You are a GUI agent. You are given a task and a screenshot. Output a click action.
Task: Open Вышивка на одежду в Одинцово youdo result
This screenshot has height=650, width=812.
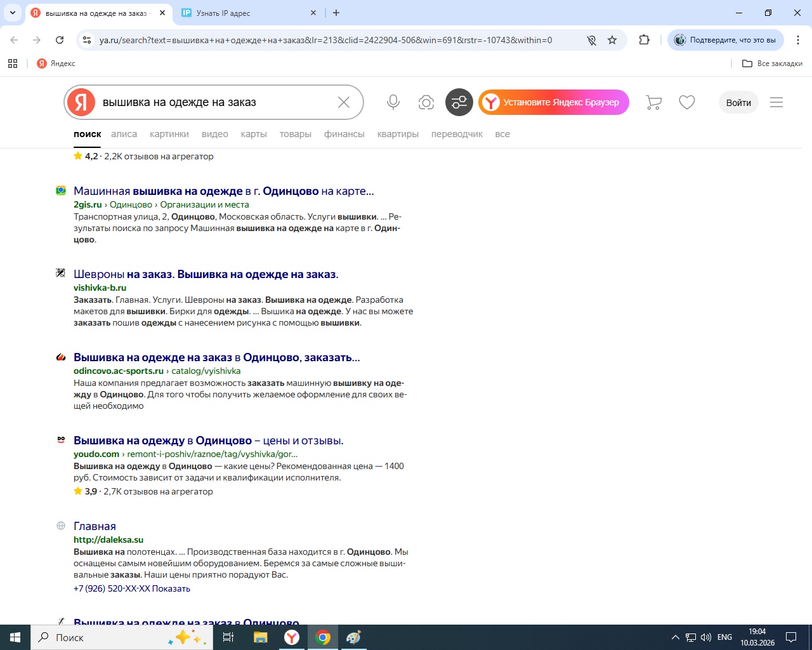(209, 441)
